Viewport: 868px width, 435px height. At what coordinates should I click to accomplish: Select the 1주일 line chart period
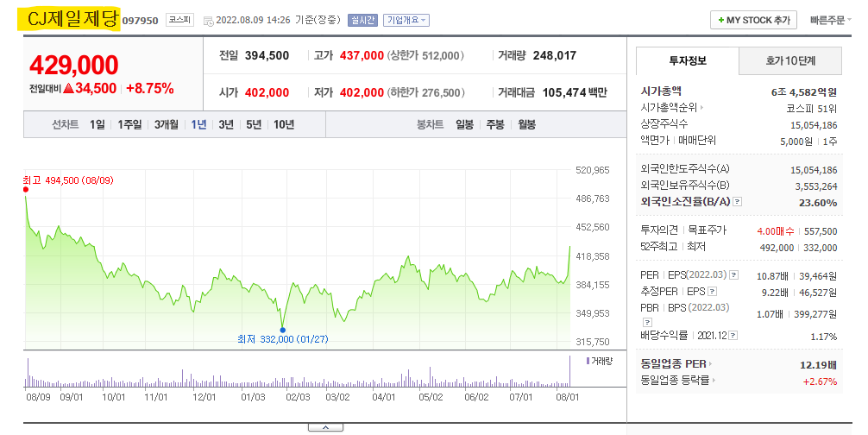(x=129, y=124)
